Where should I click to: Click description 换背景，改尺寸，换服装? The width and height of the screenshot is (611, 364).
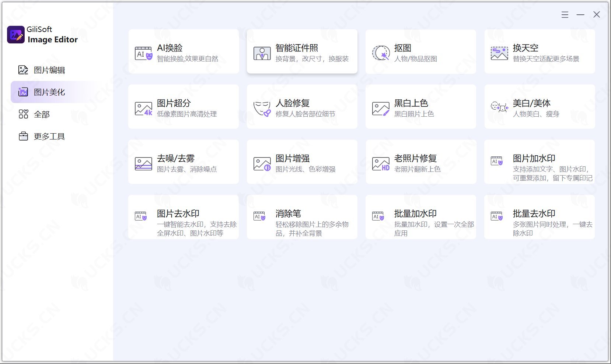coord(312,59)
